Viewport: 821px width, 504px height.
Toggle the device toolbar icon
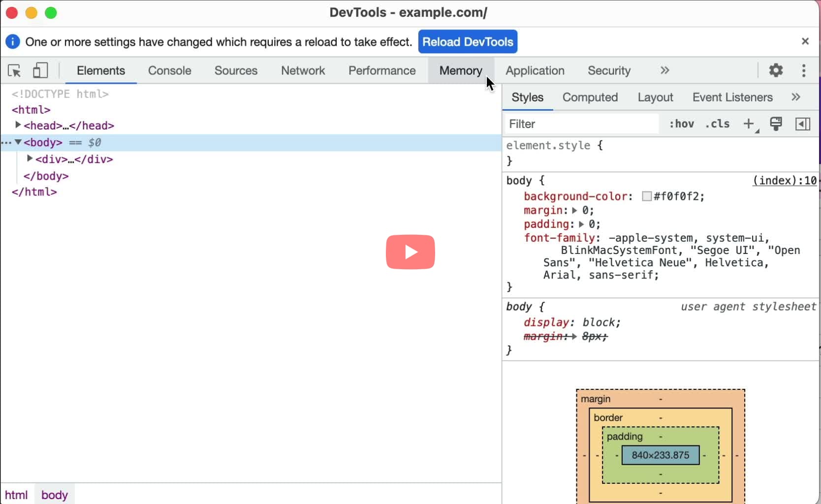tap(40, 70)
